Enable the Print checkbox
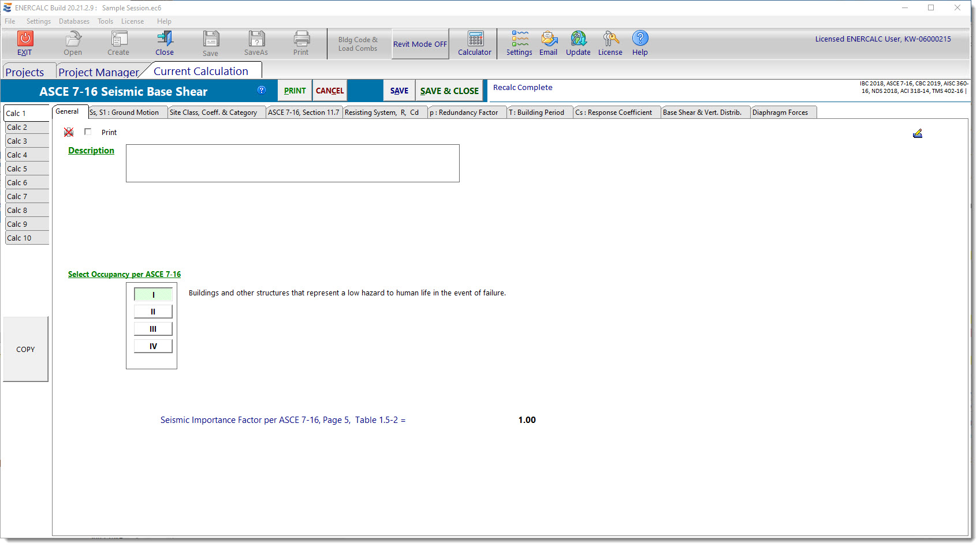980x547 pixels. click(88, 132)
